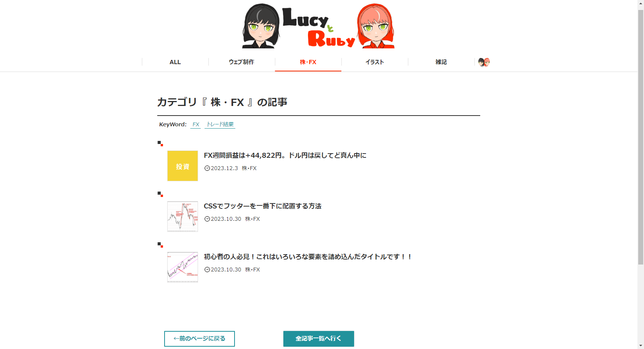The image size is (644, 349).
Task: Click ←前のページに戻る button
Action: click(x=200, y=339)
